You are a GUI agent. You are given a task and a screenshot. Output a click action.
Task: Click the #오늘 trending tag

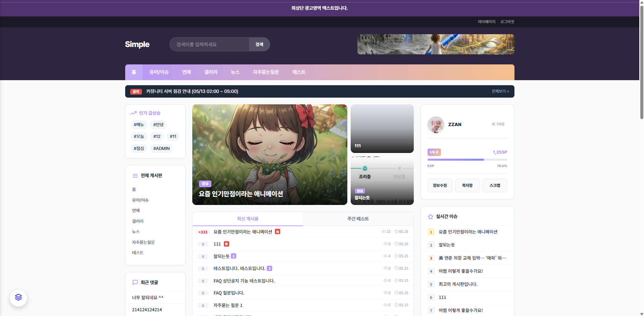pyautogui.click(x=139, y=137)
